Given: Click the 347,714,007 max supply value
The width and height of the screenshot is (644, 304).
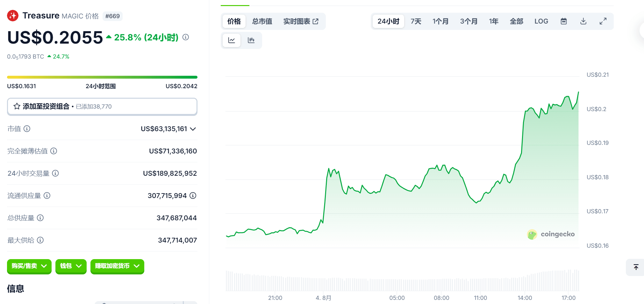Looking at the screenshot, I should click(177, 240).
